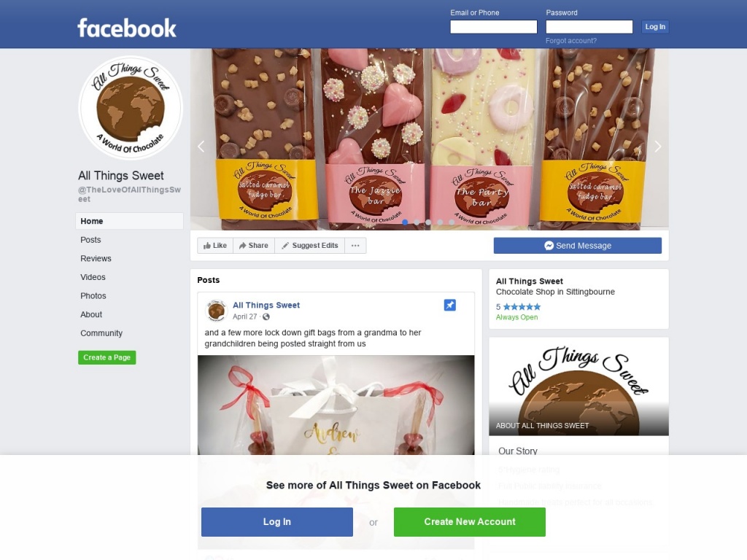Select the first carousel dot indicator
Viewport: 747px width, 560px height.
click(x=405, y=222)
